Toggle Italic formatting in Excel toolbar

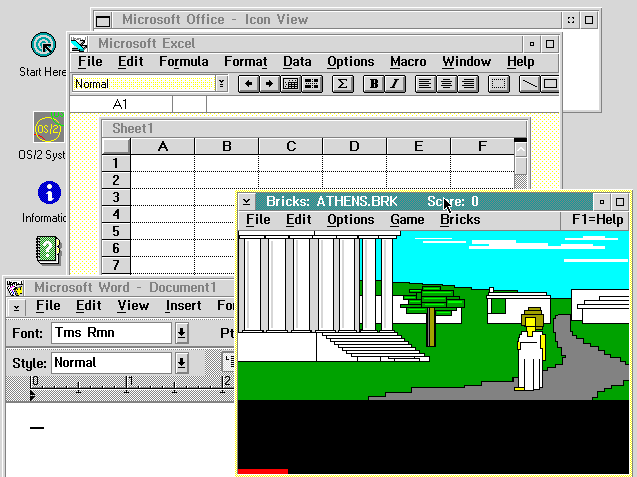tap(394, 84)
